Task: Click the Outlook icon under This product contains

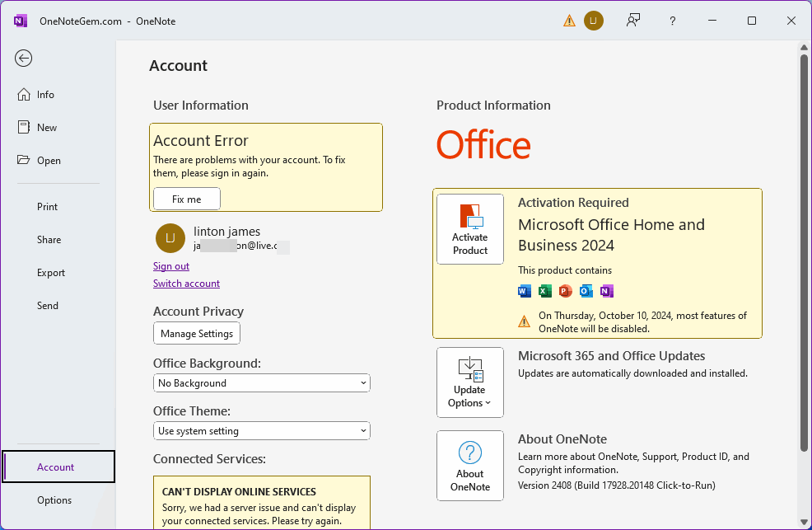Action: (x=586, y=291)
